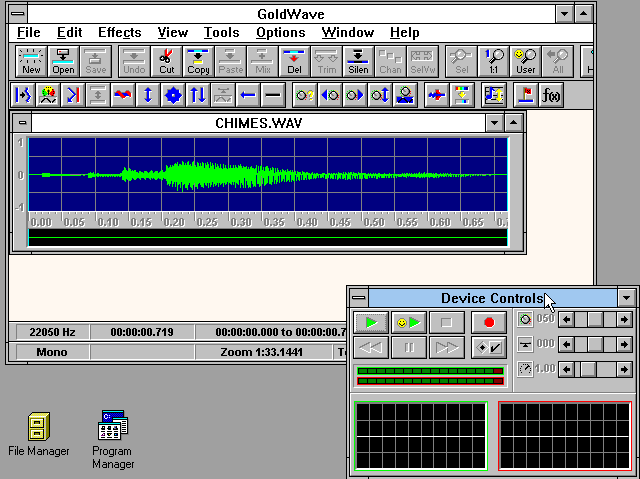Click the Rewind button in Device Controls

371,347
